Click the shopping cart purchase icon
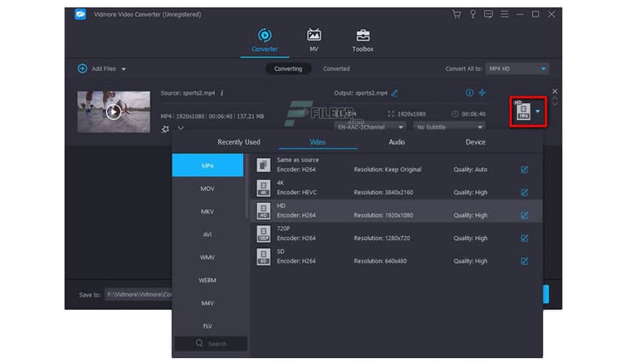 [x=456, y=14]
